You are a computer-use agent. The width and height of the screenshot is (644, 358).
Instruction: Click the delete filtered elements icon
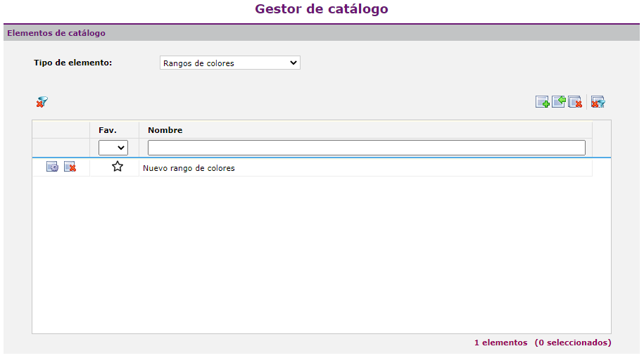(x=598, y=103)
